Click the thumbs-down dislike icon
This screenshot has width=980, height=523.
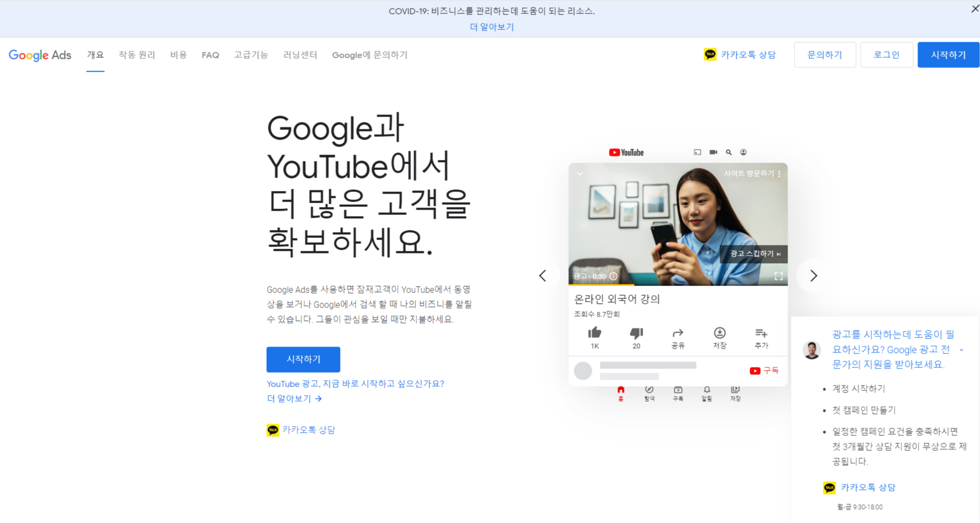tap(636, 334)
